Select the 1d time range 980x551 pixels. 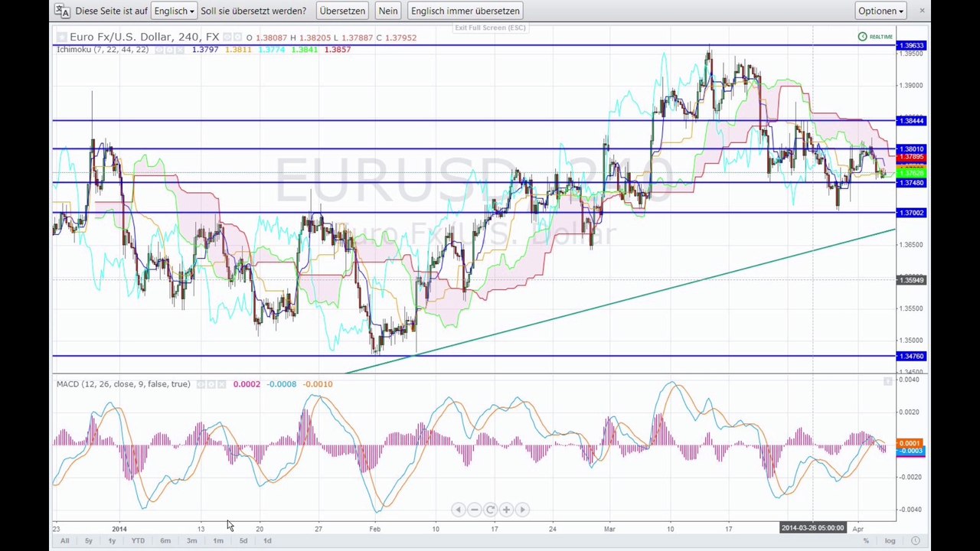click(x=267, y=541)
